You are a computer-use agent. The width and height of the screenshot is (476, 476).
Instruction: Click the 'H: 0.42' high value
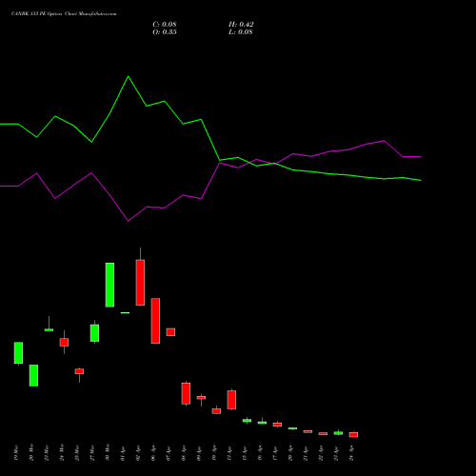tap(241, 25)
